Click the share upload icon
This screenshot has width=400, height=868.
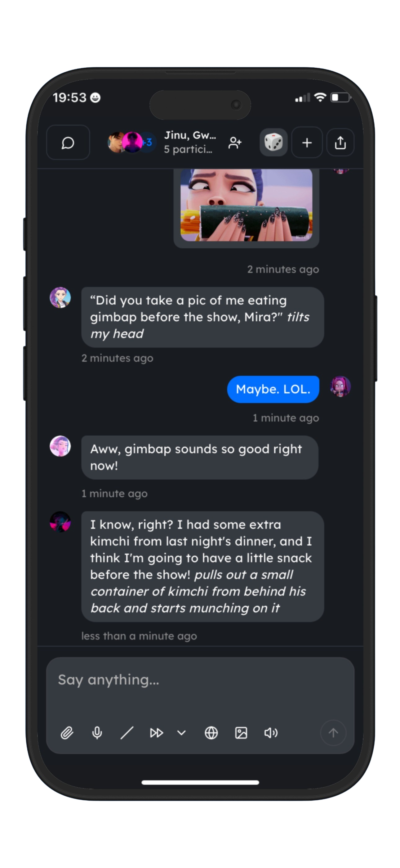(340, 142)
